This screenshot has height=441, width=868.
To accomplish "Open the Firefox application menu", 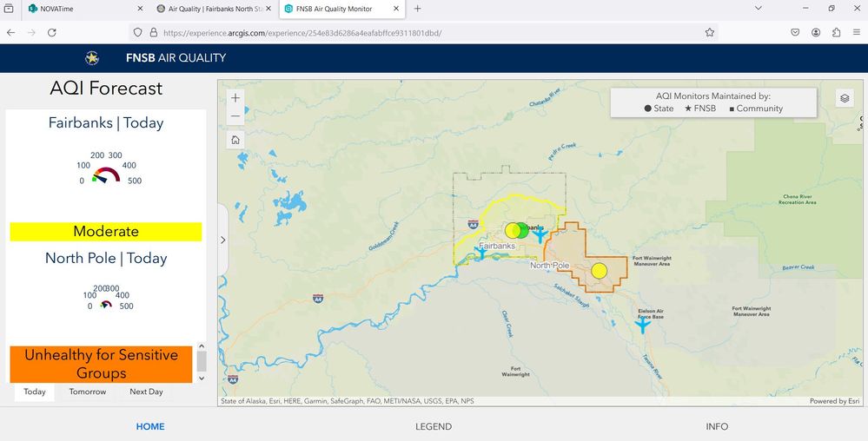I will click(857, 33).
